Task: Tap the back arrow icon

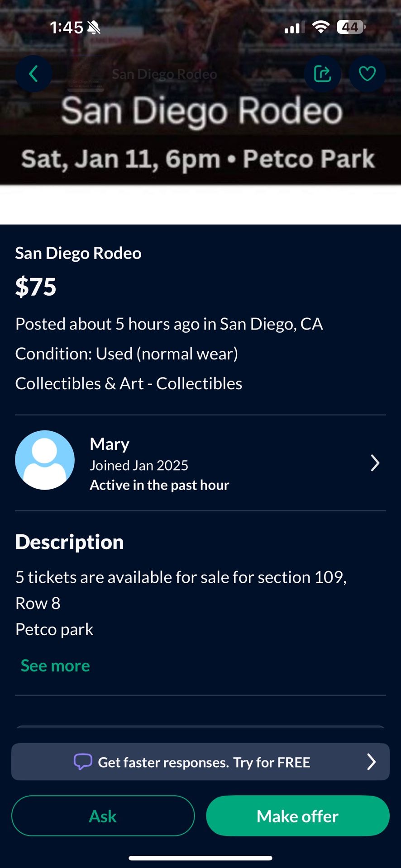Action: click(33, 74)
